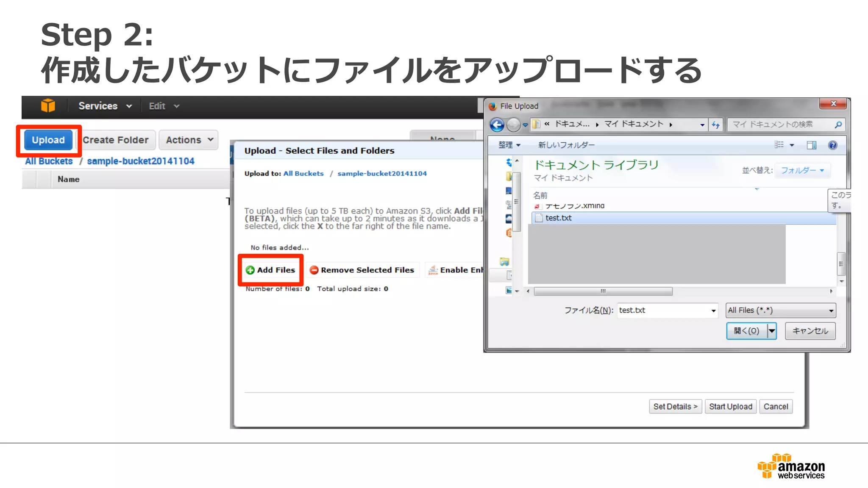
Task: Click the Enable Enhanced Uploader Java button
Action: pos(455,270)
